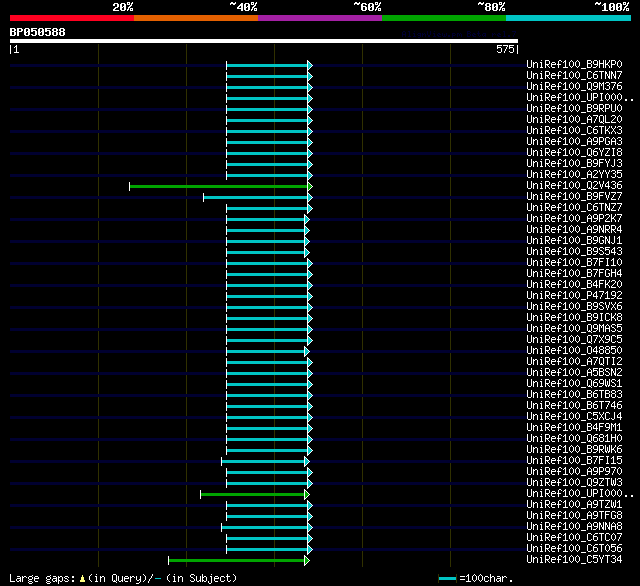640x586 pixels.
Task: Select the UniRef100_A9P2K7 entry
Action: pyautogui.click(x=574, y=219)
